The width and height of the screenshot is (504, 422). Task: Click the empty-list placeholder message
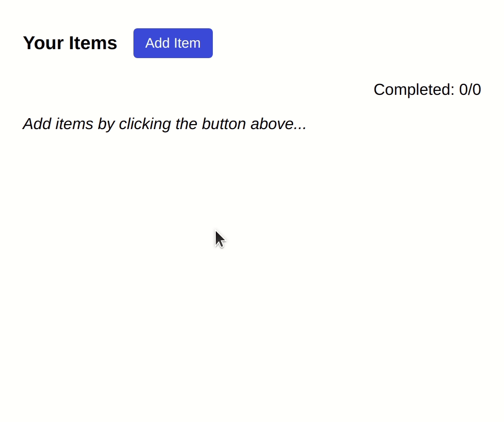(164, 124)
